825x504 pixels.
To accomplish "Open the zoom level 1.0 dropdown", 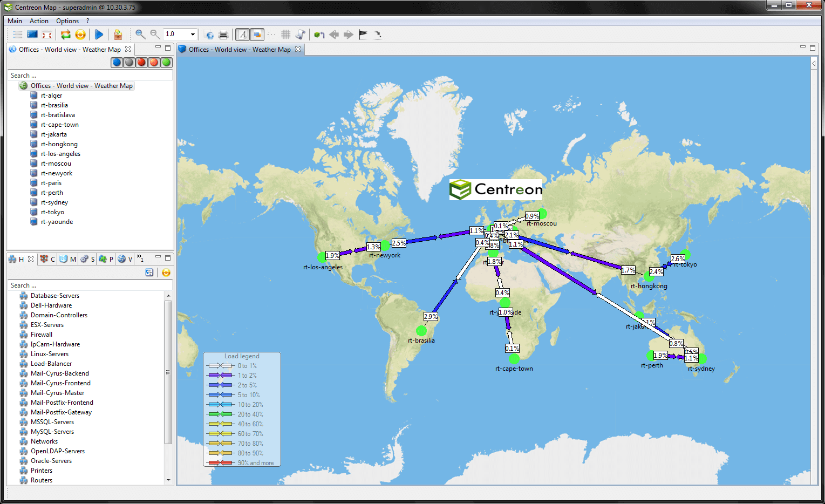I will [x=192, y=34].
